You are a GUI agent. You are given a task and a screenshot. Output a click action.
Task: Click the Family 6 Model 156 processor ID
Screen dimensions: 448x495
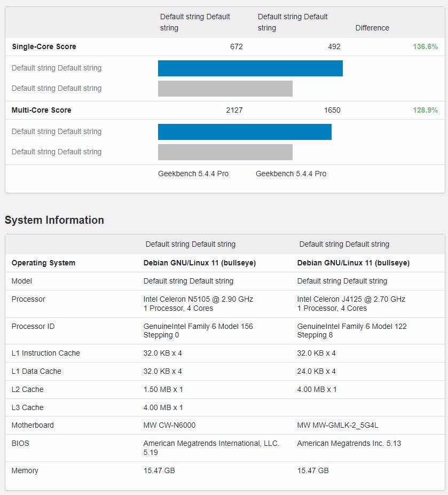point(198,331)
